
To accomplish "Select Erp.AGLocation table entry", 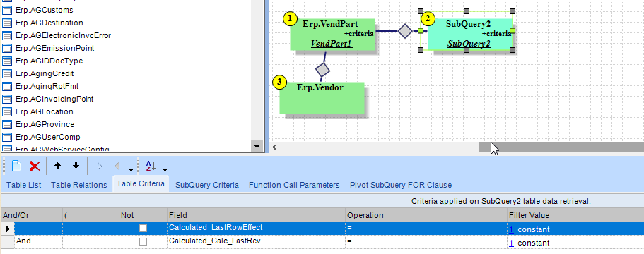I will click(x=45, y=111).
